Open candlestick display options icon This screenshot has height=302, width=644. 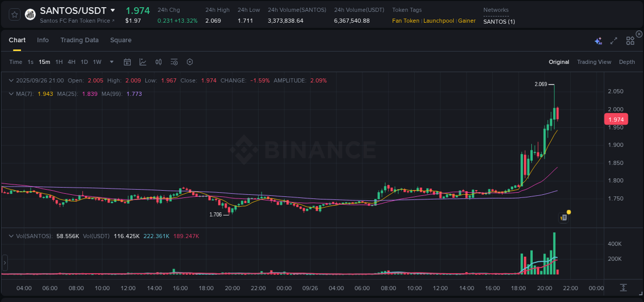click(158, 61)
